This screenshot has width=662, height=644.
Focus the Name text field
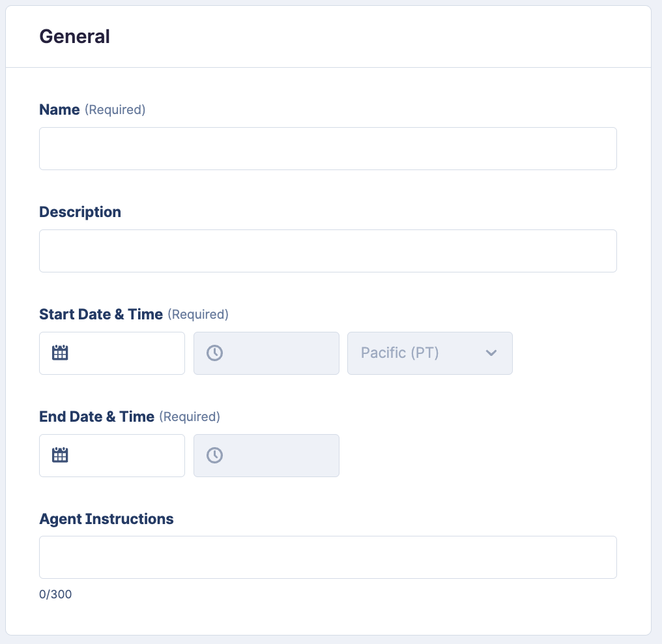point(328,149)
